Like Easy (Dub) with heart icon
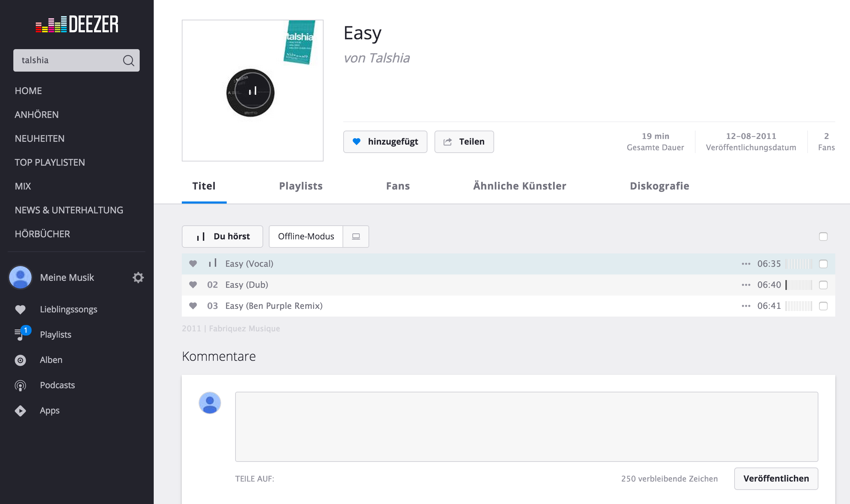 coord(193,285)
